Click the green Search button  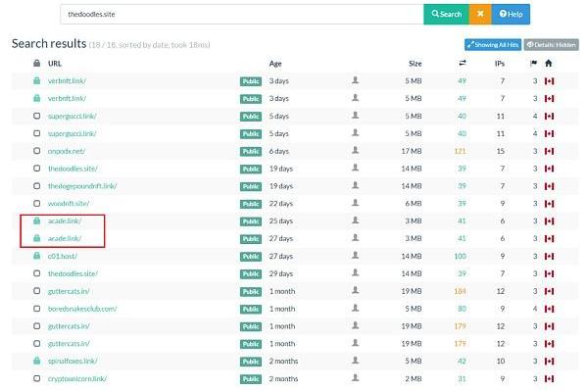click(446, 15)
